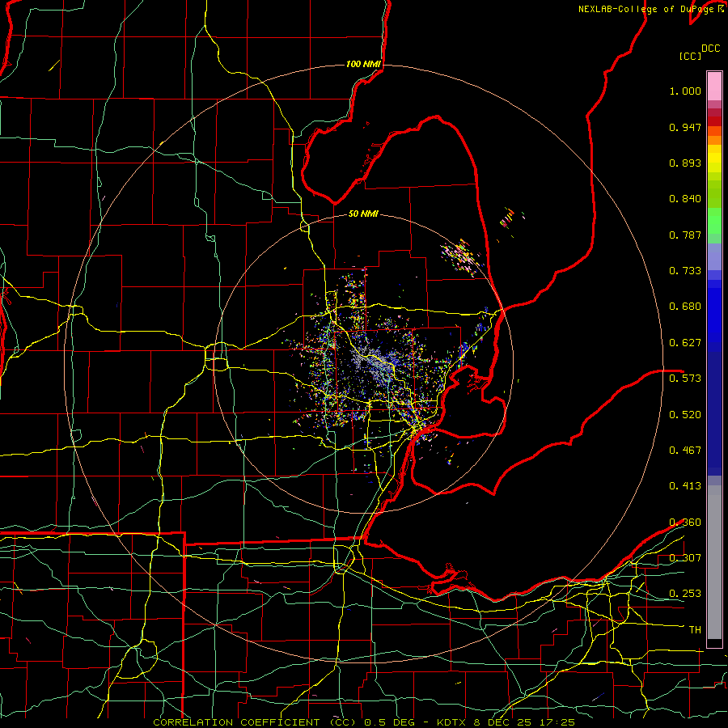The height and width of the screenshot is (728, 728).
Task: Pick the lavender segment of the color bar
Action: (714, 256)
